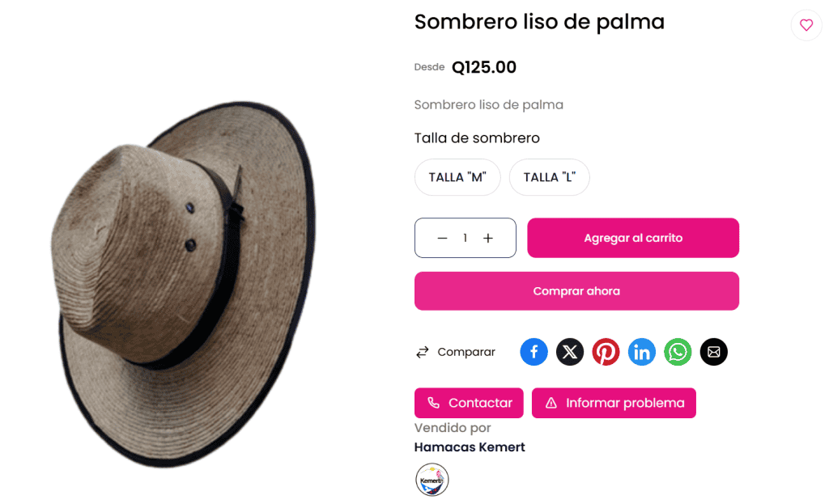Increase quantity with the plus control
829x504 pixels.
pos(488,238)
